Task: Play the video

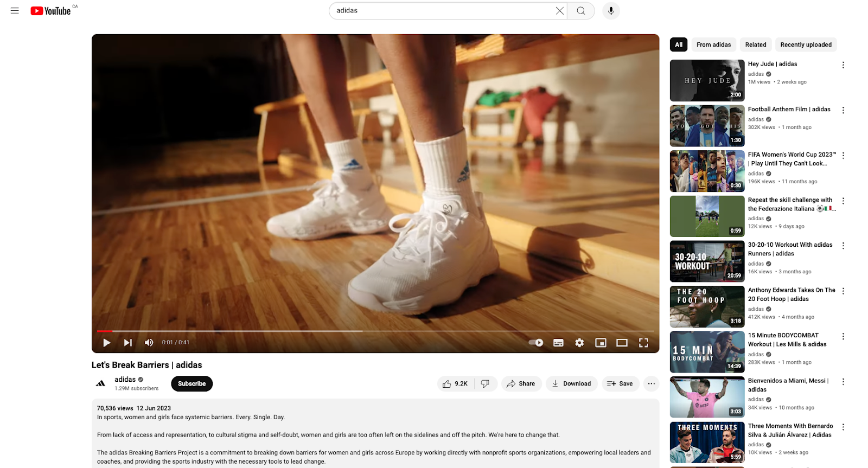Action: (107, 343)
